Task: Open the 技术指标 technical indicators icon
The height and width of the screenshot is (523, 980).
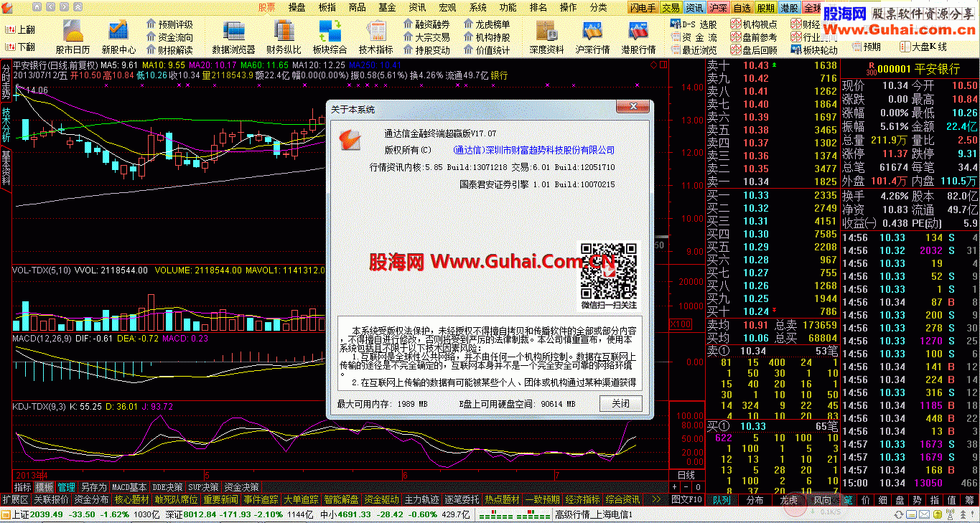Action: 376,37
